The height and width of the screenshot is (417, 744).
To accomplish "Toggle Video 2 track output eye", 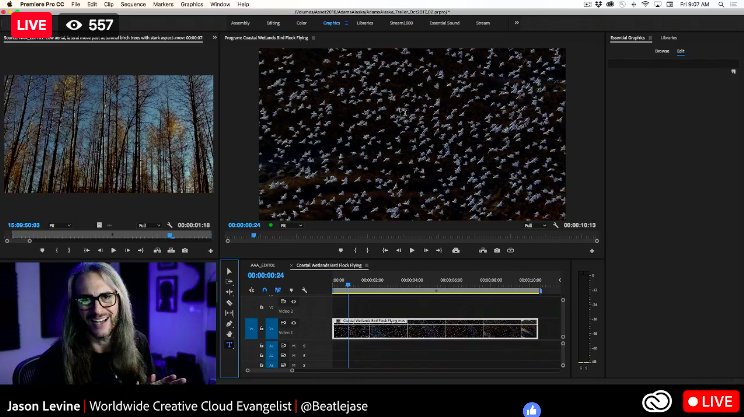I will point(294,302).
